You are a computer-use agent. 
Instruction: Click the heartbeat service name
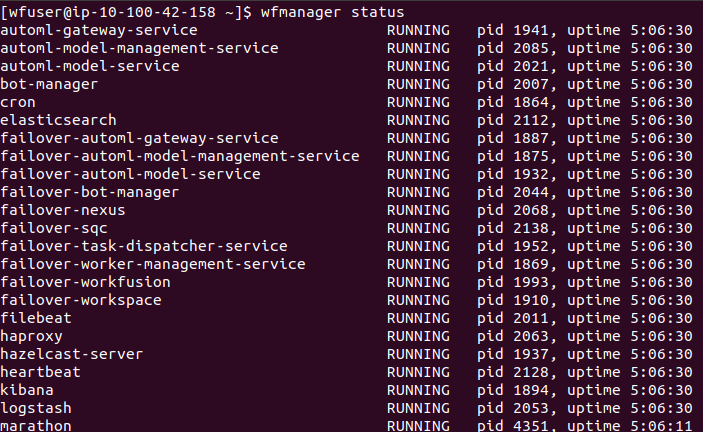click(x=40, y=372)
